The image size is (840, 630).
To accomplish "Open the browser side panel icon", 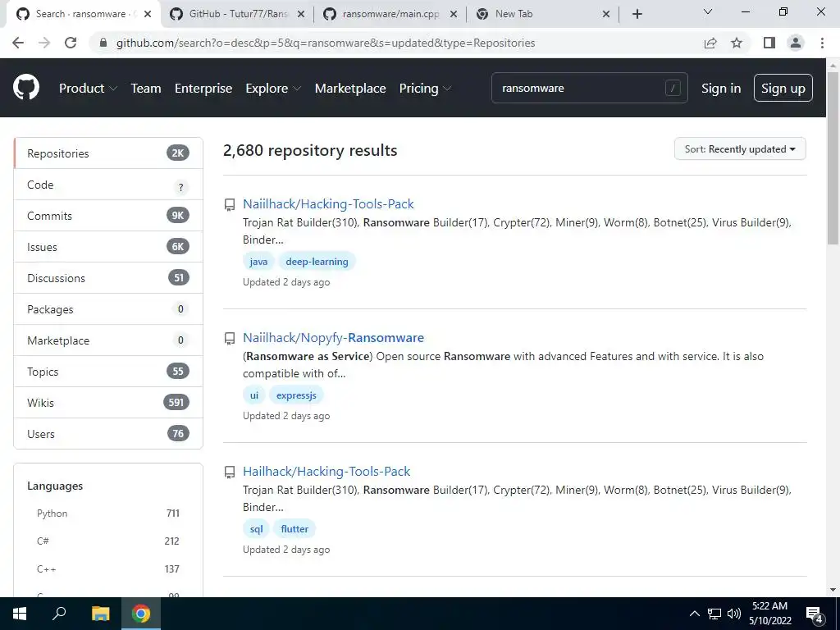I will (769, 43).
